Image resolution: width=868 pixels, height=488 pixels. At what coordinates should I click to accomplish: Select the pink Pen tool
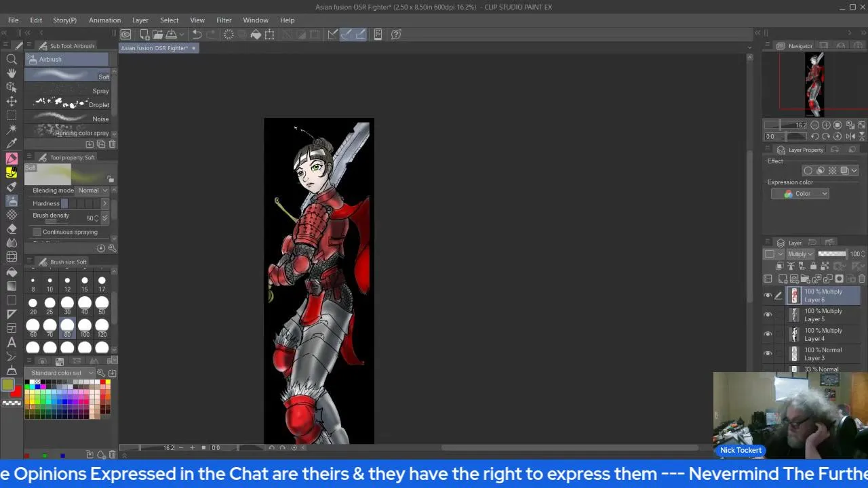(12, 159)
